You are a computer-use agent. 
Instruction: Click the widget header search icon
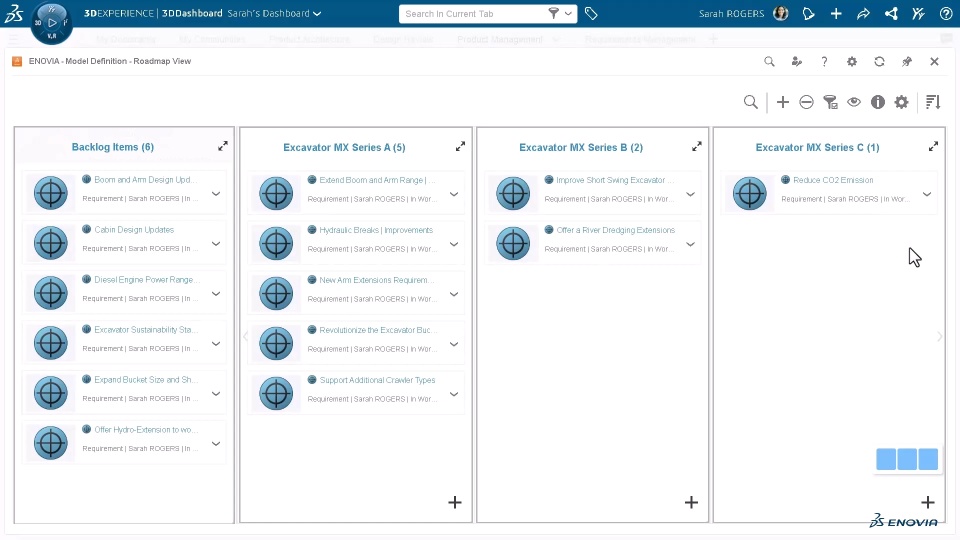click(x=769, y=61)
